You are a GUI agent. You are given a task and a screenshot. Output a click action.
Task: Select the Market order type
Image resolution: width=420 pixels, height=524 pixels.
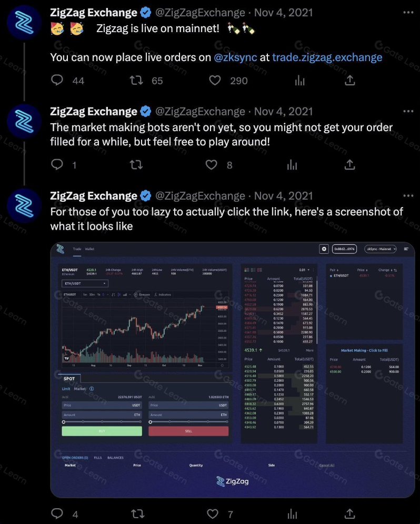click(79, 389)
